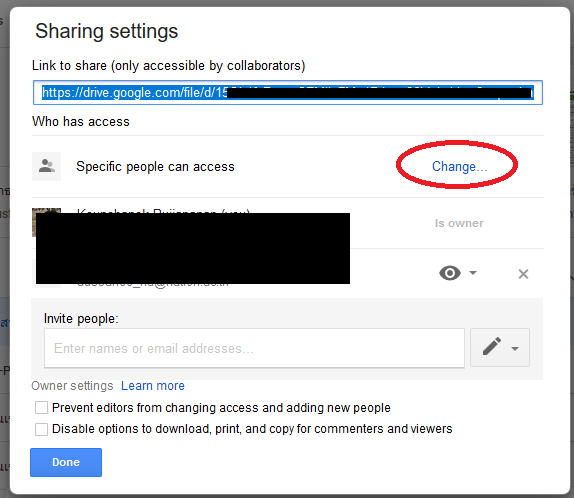574x498 pixels.
Task: Click the specific people group icon
Action: pos(46,166)
